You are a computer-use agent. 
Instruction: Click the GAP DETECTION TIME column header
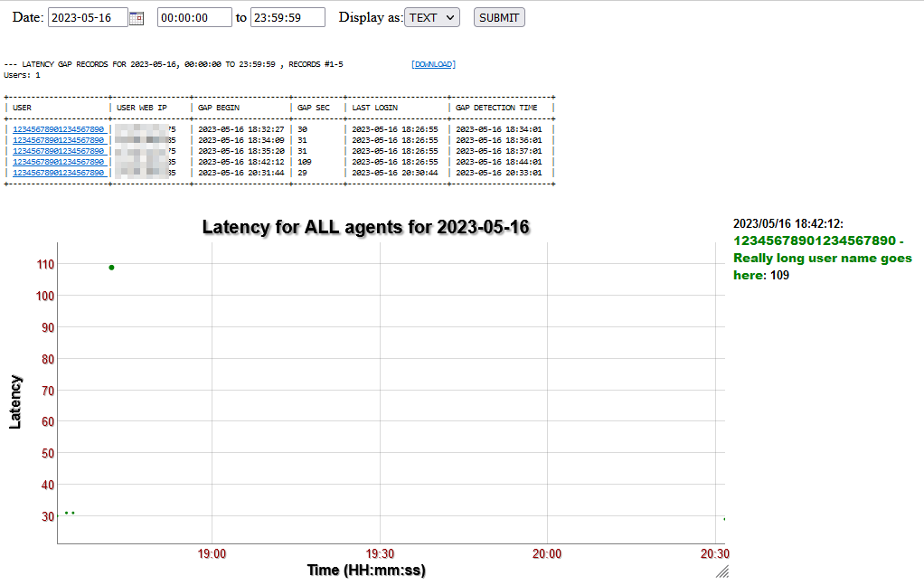(496, 108)
